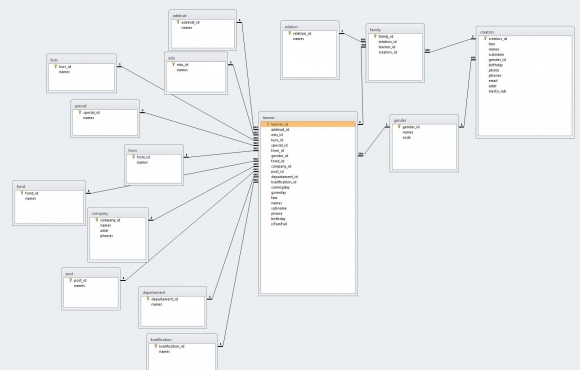Click the primary key icon next to kurs_id
580x370 pixels.
55,67
